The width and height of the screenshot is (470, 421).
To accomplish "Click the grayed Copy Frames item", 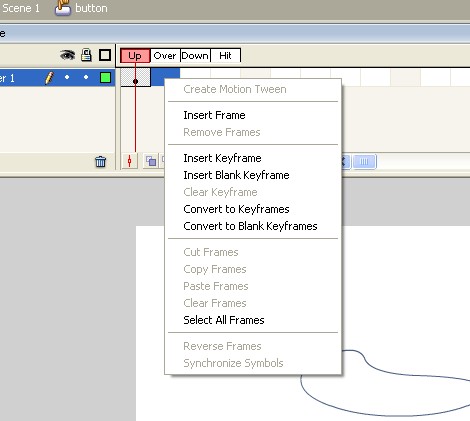I will tap(253, 269).
